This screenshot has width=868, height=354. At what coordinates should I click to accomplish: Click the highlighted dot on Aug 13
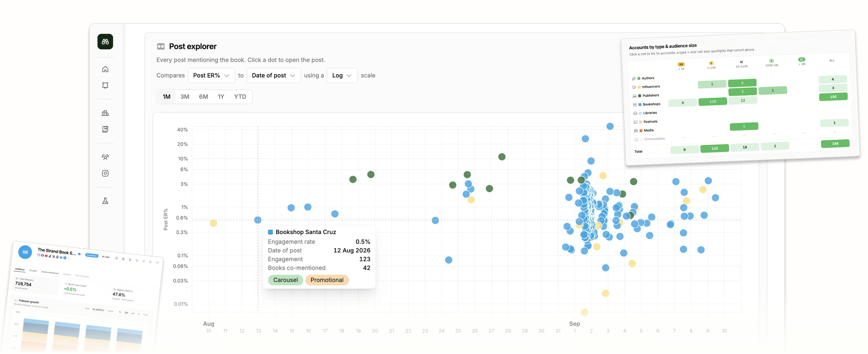pos(258,220)
